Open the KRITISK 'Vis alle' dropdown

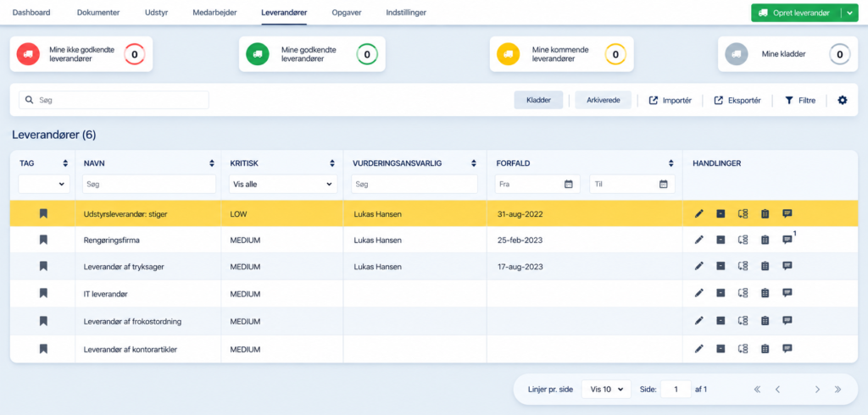(x=283, y=185)
